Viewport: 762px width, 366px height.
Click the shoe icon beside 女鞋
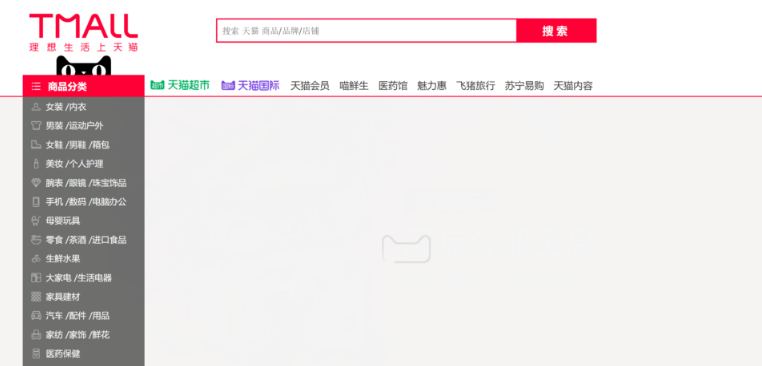36,145
